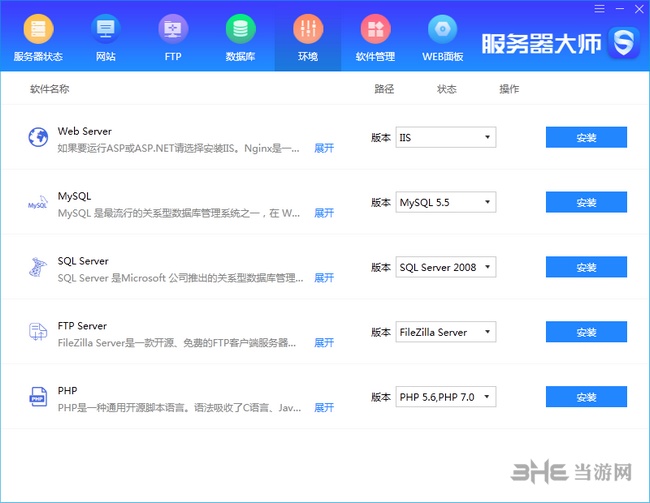The image size is (650, 503).
Task: Click the 状态 column header
Action: (x=446, y=89)
